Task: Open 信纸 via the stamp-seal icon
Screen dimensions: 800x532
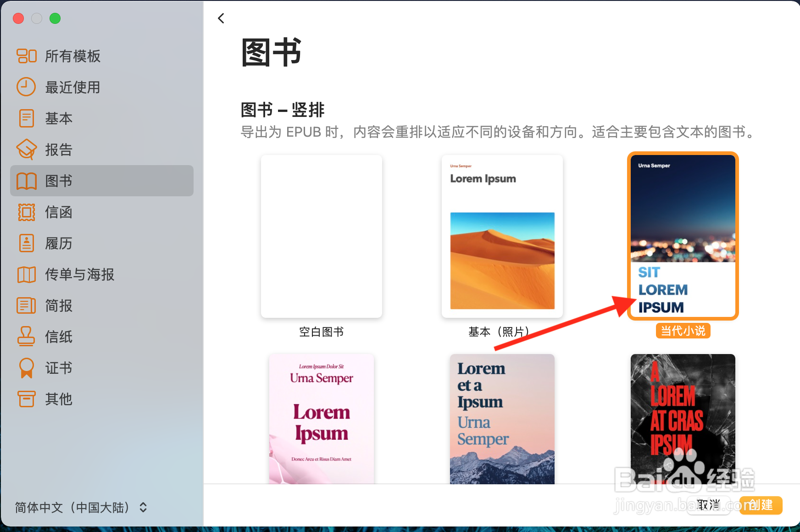Action: pos(26,337)
